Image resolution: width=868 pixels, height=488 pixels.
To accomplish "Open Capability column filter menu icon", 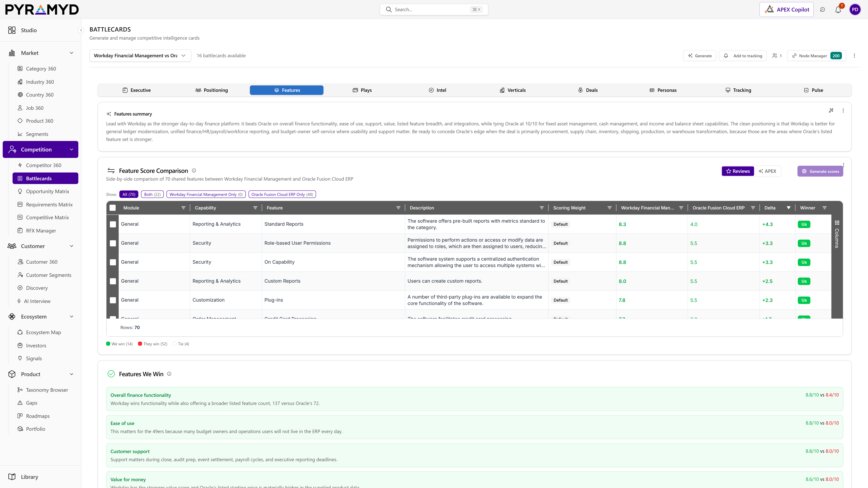I will click(x=255, y=208).
